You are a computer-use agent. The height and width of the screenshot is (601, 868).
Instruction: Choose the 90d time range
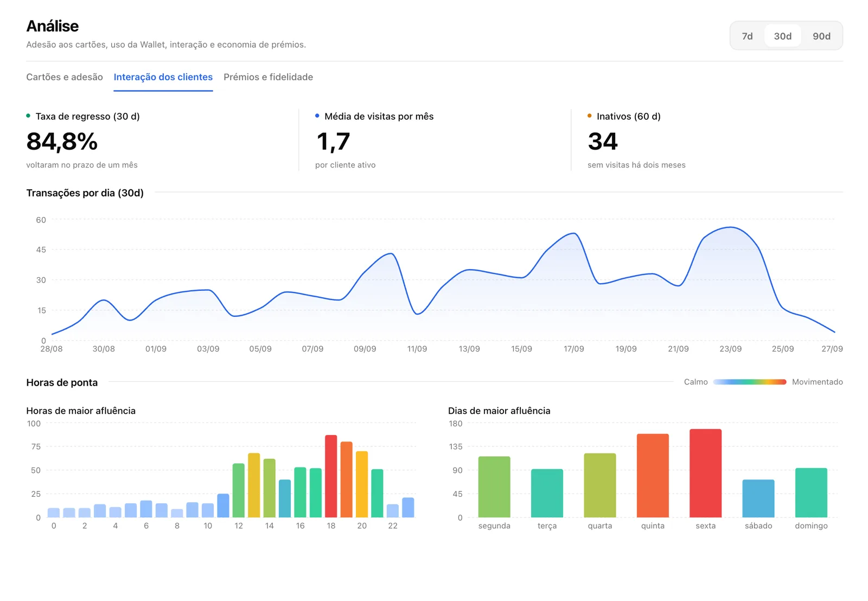(x=821, y=36)
